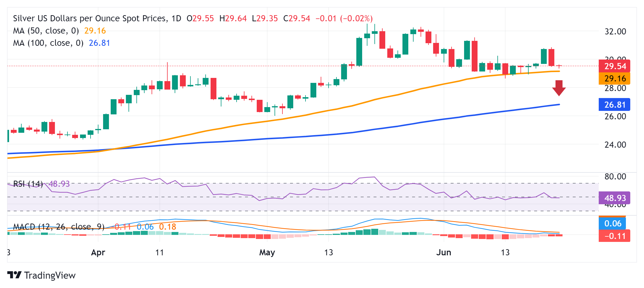Click the Apr label on the date axis
The height and width of the screenshot is (288, 644).
[98, 252]
